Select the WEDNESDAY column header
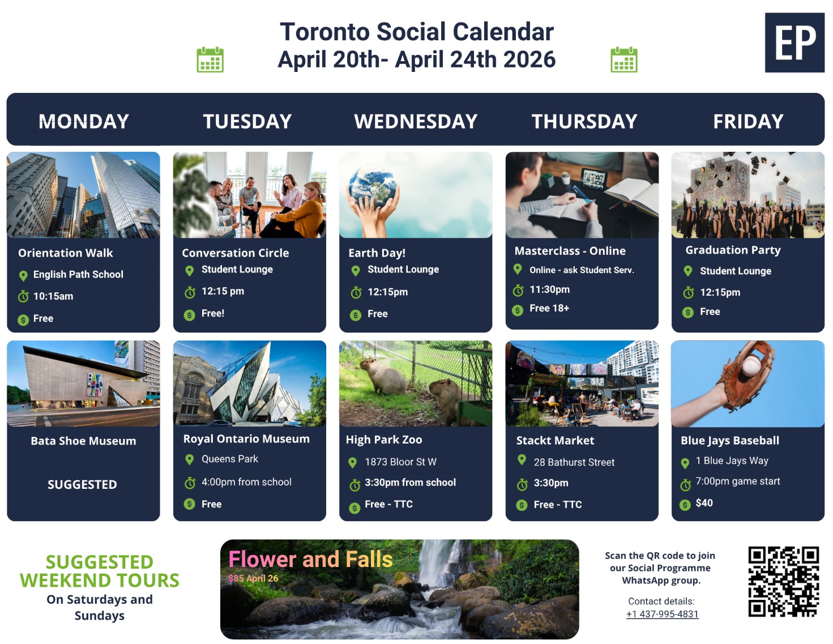Screen dimensions: 833x644 pyautogui.click(x=416, y=121)
